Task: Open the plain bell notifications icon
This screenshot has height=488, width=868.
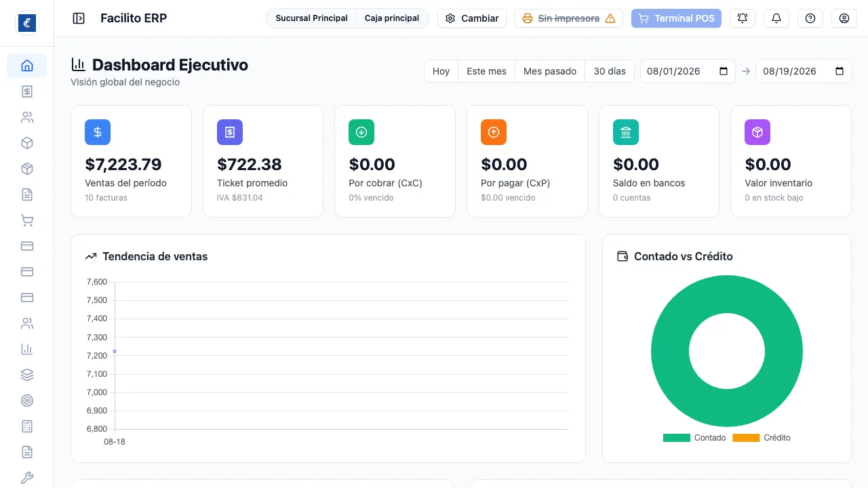Action: coord(776,18)
